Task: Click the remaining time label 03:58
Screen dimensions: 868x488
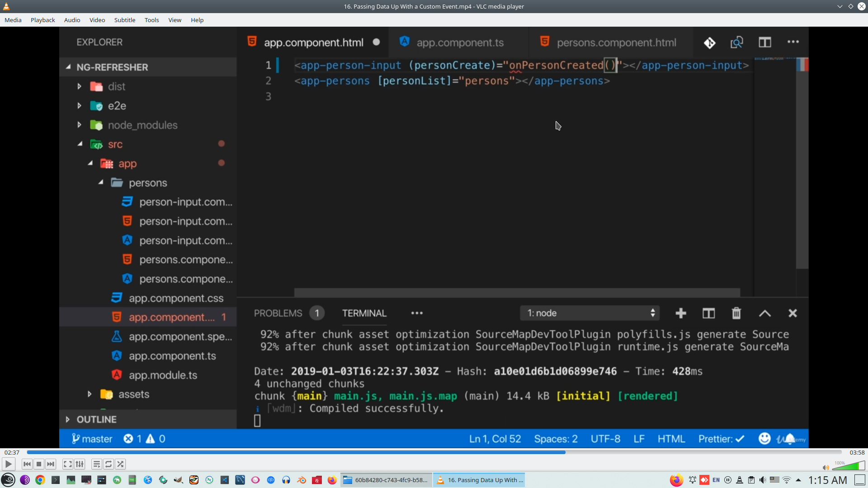Action: tap(857, 452)
